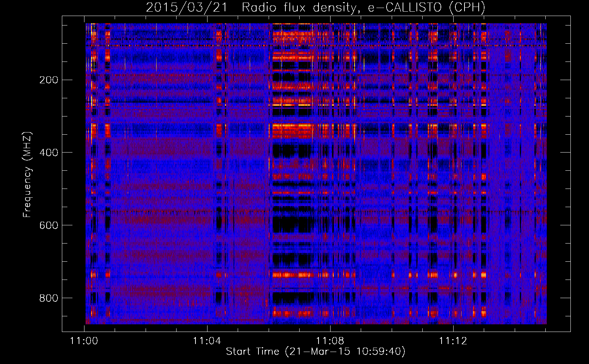Click the 11:04 time tick label
The image size is (589, 364).
(x=207, y=341)
